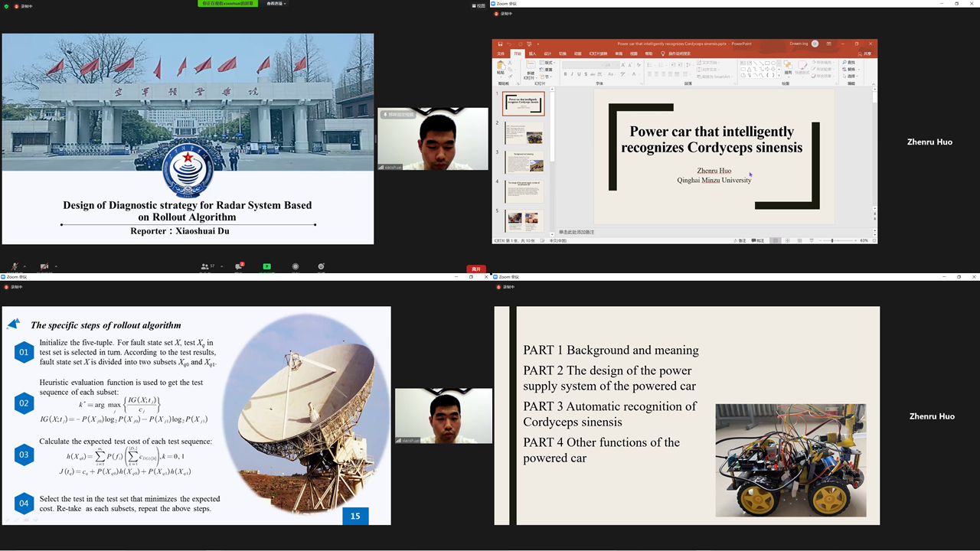The image size is (980, 551).
Task: Click the Slide Show icon in status bar
Action: (810, 240)
